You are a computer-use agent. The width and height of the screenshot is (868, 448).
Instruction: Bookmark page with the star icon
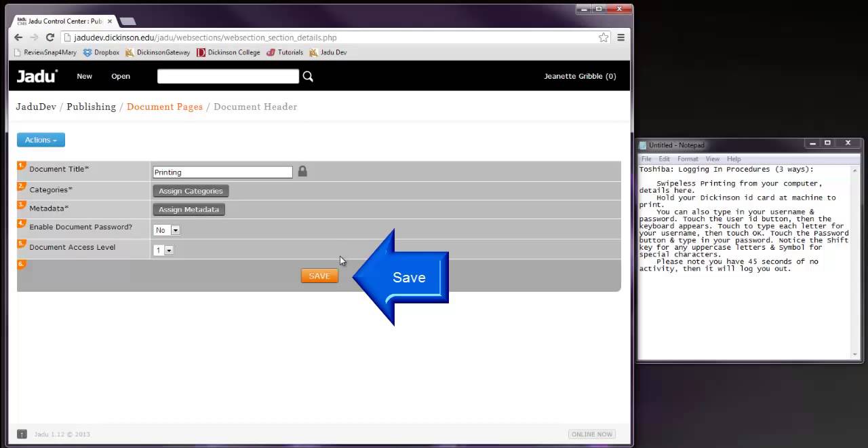tap(603, 37)
